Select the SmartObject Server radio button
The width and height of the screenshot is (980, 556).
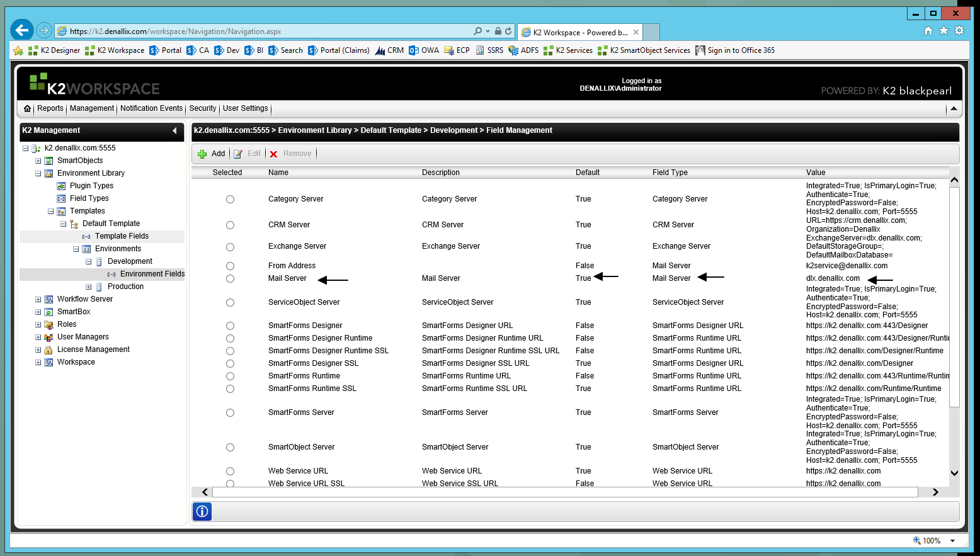[x=230, y=447]
